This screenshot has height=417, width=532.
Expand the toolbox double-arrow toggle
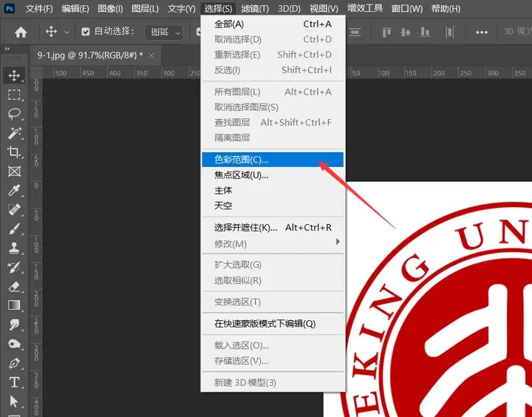pos(7,49)
